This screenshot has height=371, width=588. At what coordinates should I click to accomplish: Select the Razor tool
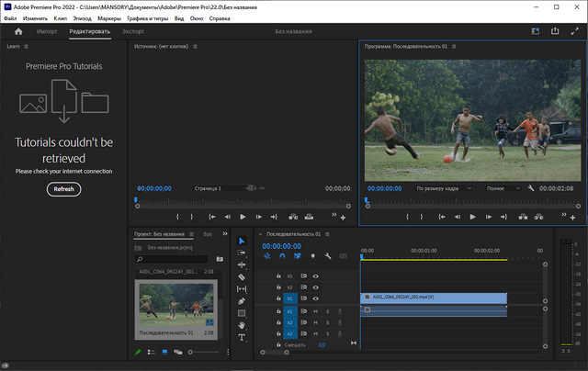click(242, 276)
